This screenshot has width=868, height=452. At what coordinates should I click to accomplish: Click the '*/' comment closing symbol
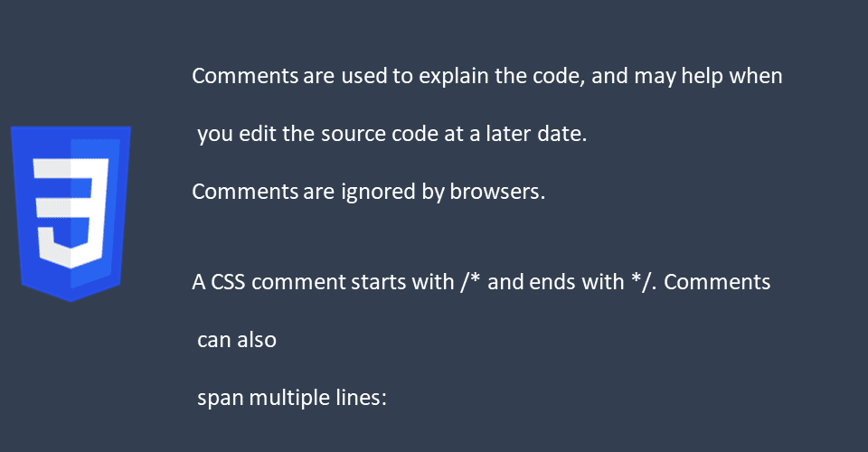(641, 282)
